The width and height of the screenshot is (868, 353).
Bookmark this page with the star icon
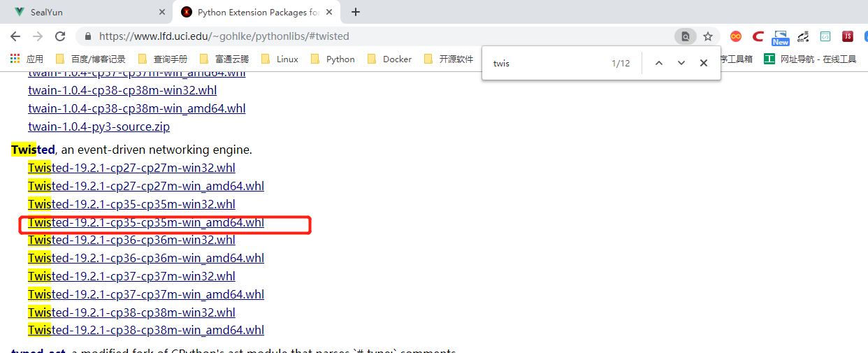point(708,36)
